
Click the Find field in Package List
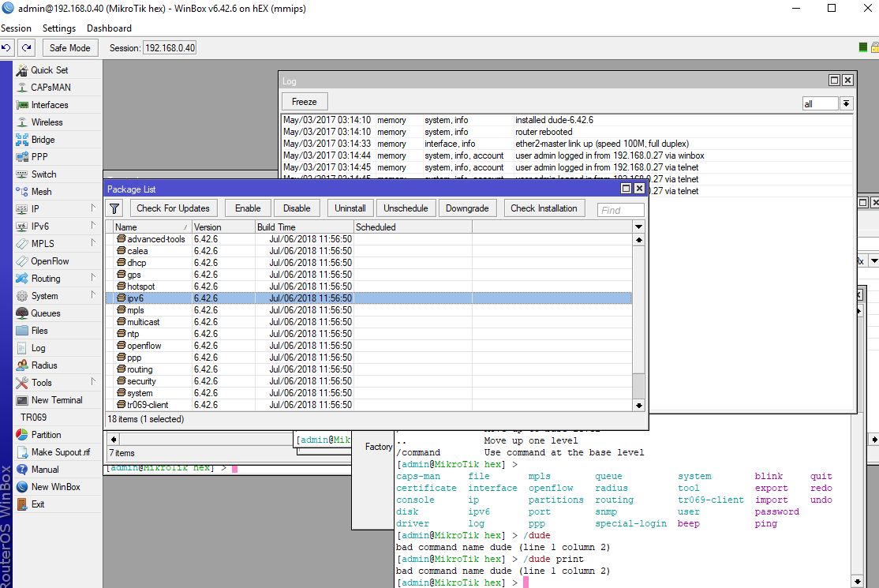(x=620, y=210)
